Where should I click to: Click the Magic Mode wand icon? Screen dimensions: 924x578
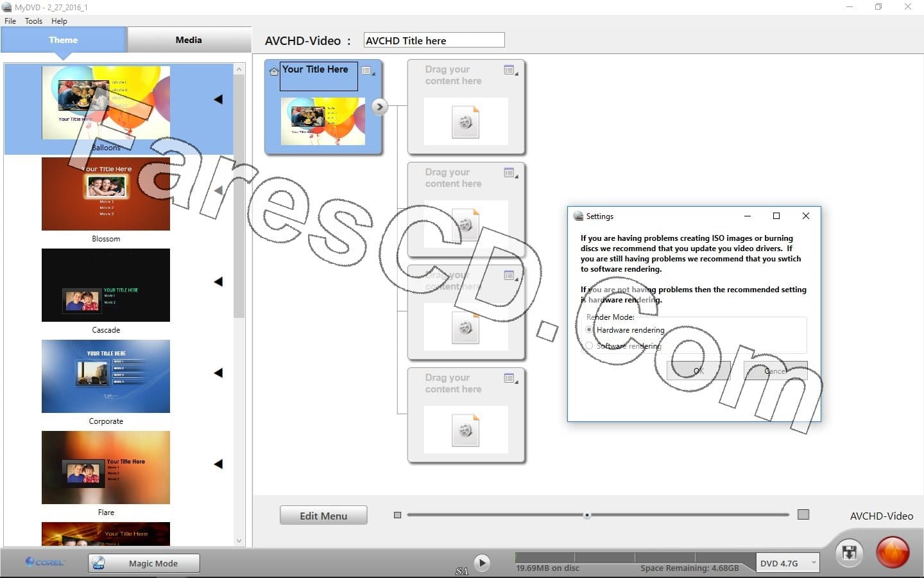point(98,563)
